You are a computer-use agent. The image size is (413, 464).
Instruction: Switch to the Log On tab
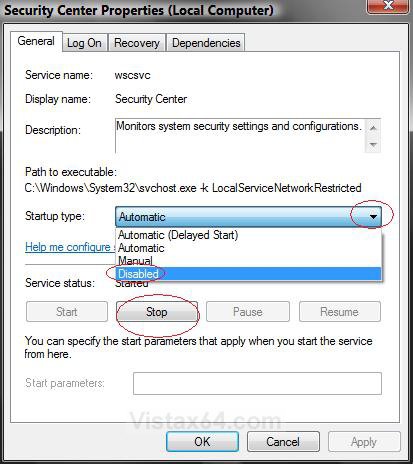tap(85, 43)
